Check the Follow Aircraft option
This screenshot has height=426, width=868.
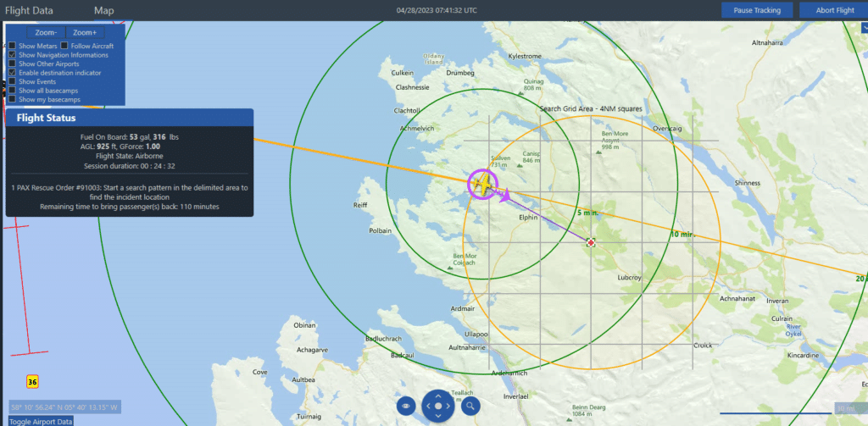click(64, 46)
